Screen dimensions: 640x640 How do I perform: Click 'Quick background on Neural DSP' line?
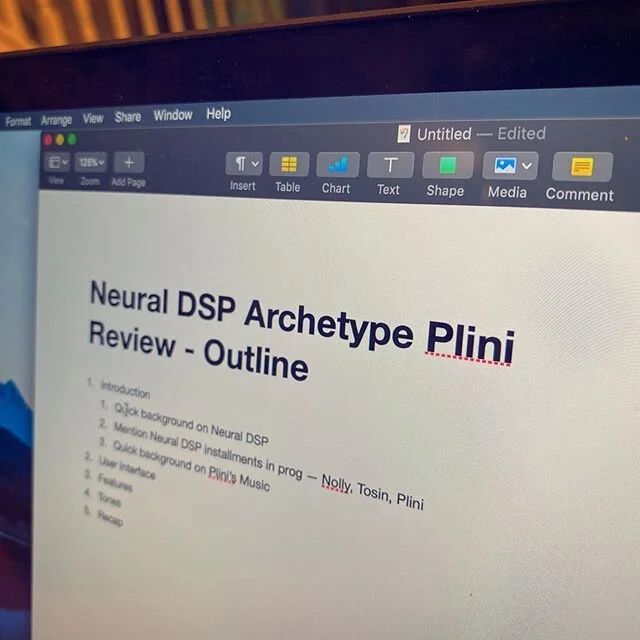click(191, 424)
